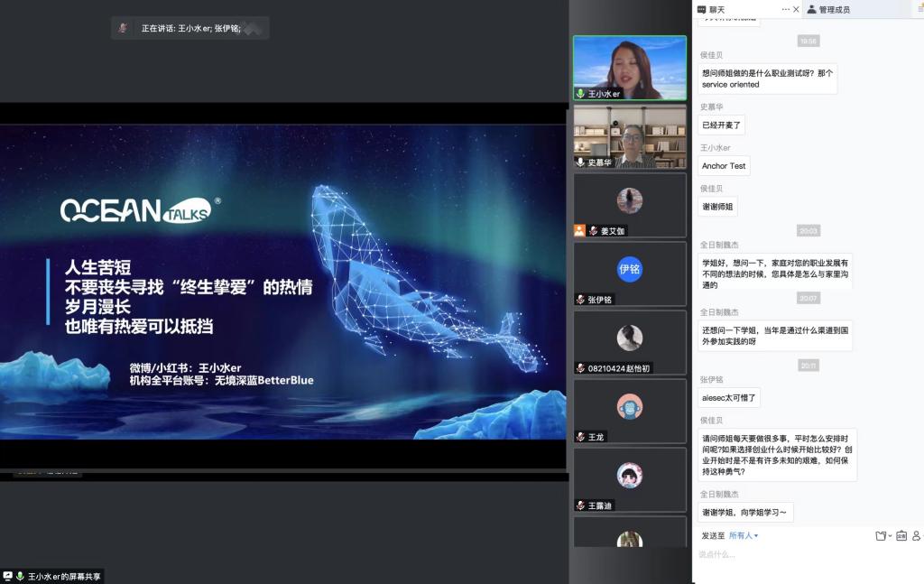Image resolution: width=924 pixels, height=584 pixels.
Task: Click the send file folder icon
Action: point(881,535)
